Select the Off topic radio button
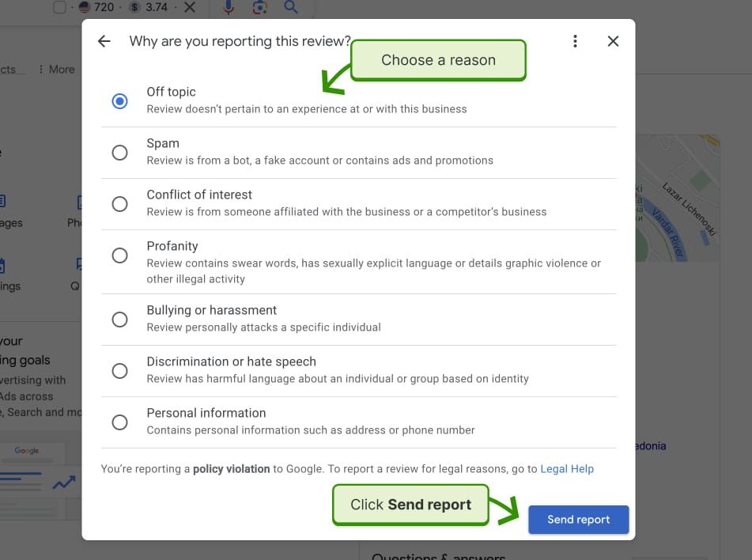 [119, 101]
